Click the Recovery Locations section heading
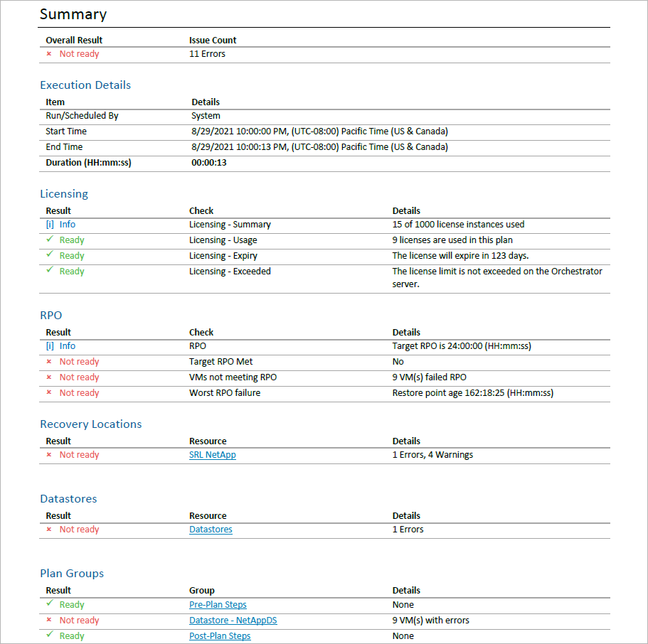The image size is (648, 644). (x=91, y=424)
